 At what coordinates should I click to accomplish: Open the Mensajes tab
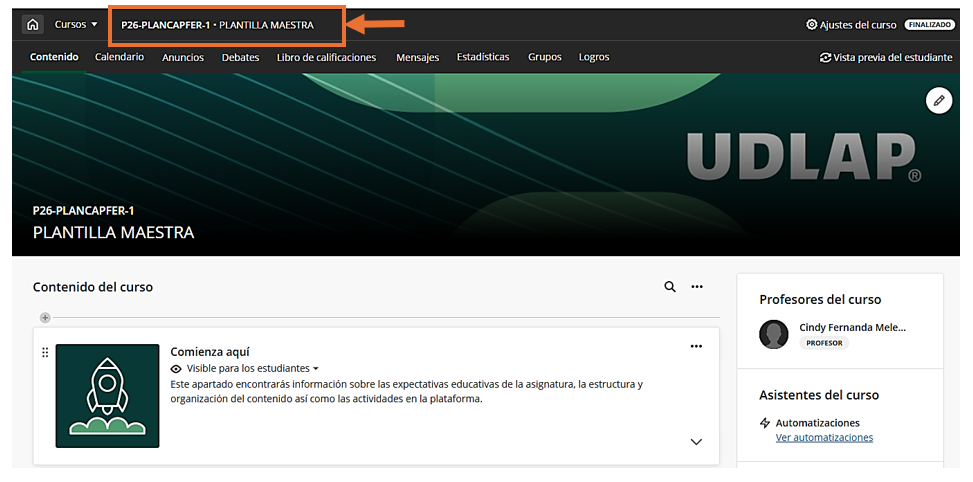pos(417,57)
